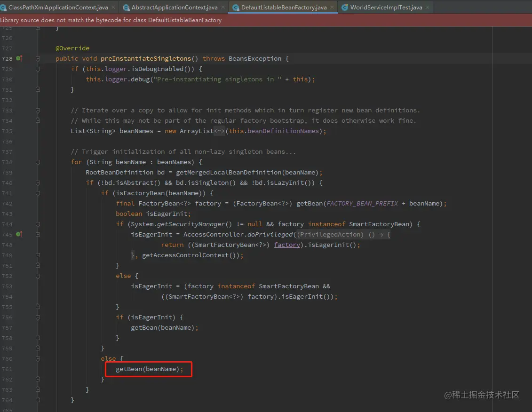Collapse the if block at line 740
Screen dimensions: 532x412
tap(38, 183)
